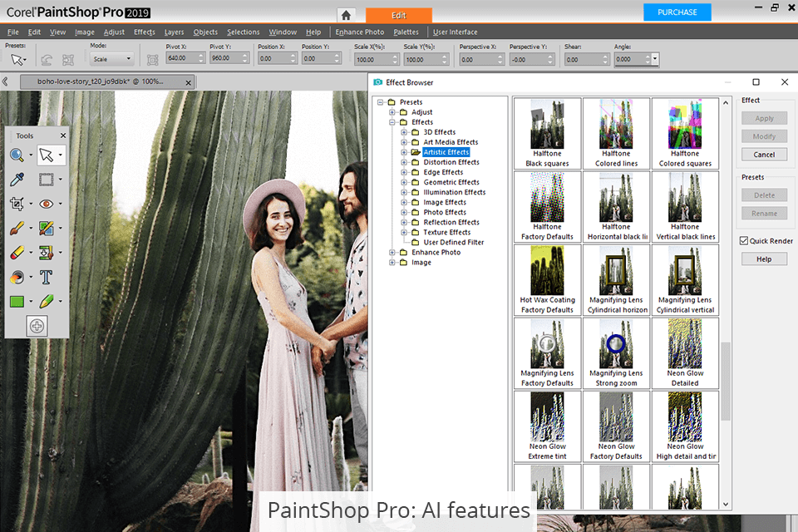Pick the Red Eye tool
The height and width of the screenshot is (532, 798).
point(47,204)
